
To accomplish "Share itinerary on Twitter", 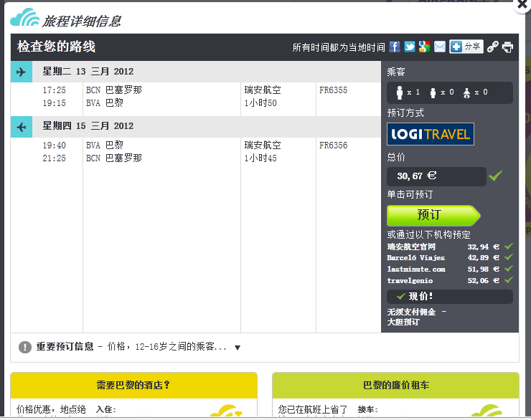I will tap(410, 47).
